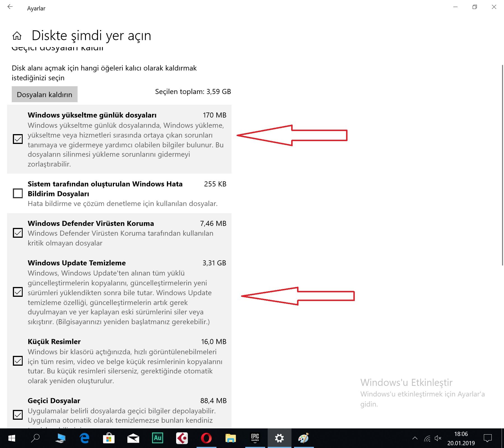Open Wi-Fi network tray icon
The height and width of the screenshot is (448, 504).
coord(427,438)
